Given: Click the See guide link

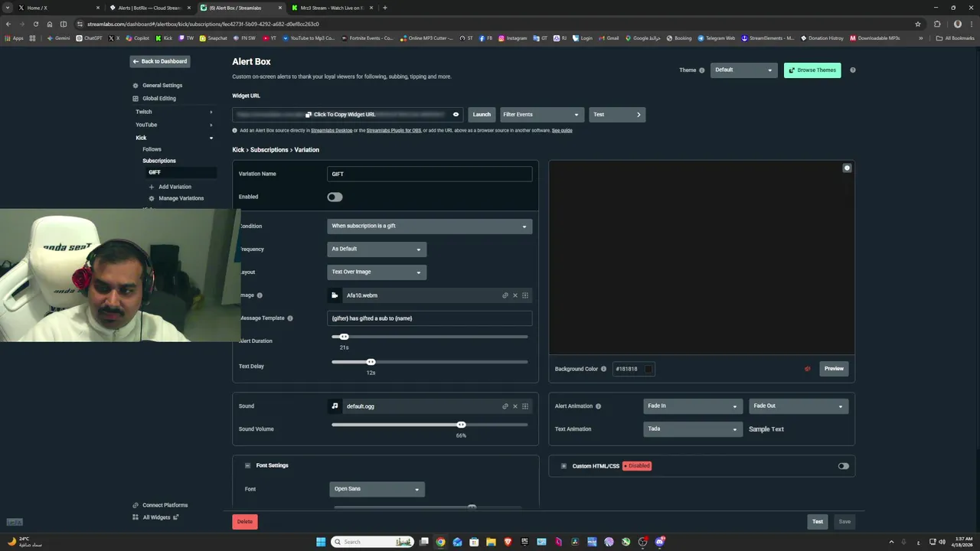Looking at the screenshot, I should pyautogui.click(x=562, y=131).
